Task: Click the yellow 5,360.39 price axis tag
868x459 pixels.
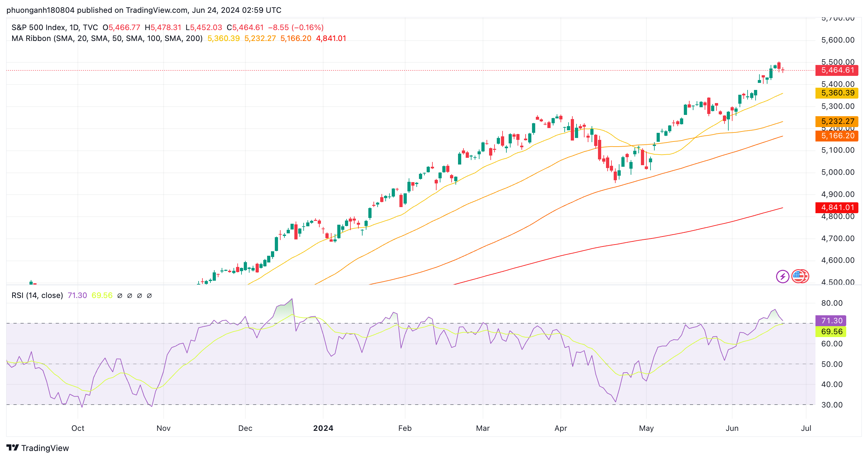Action: [837, 93]
